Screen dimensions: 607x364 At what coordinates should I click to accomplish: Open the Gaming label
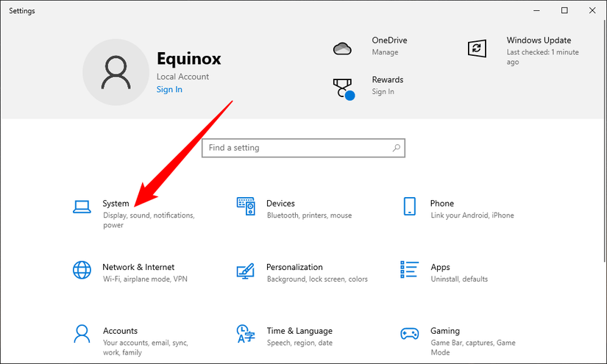[445, 331]
